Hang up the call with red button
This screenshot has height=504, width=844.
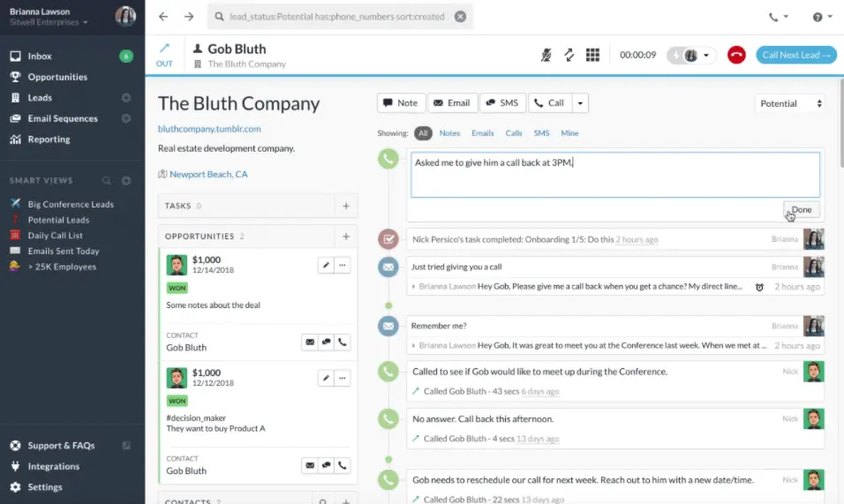click(x=736, y=55)
